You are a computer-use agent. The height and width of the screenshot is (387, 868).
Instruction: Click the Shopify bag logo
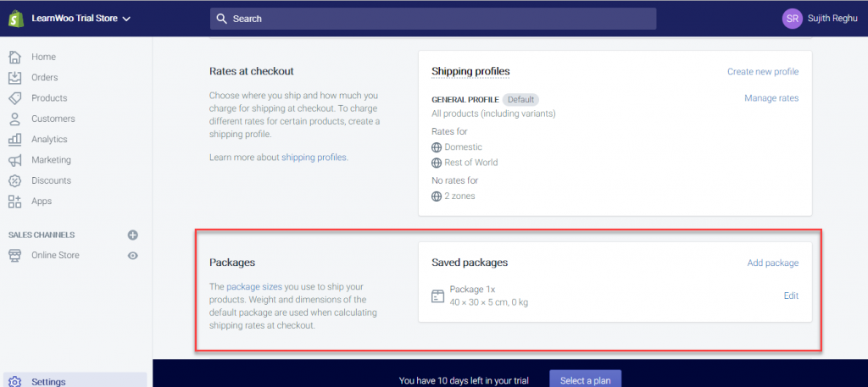[15, 19]
